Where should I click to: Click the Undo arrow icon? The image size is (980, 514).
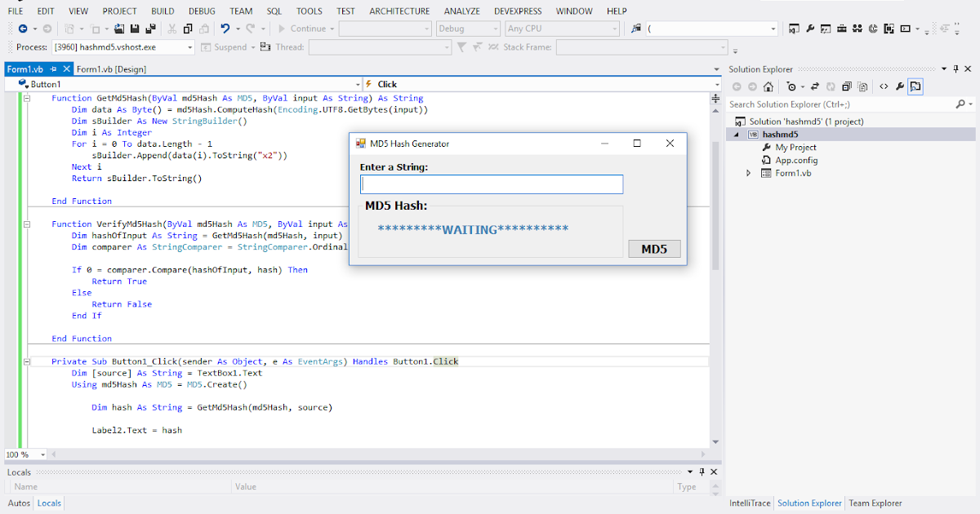click(225, 29)
